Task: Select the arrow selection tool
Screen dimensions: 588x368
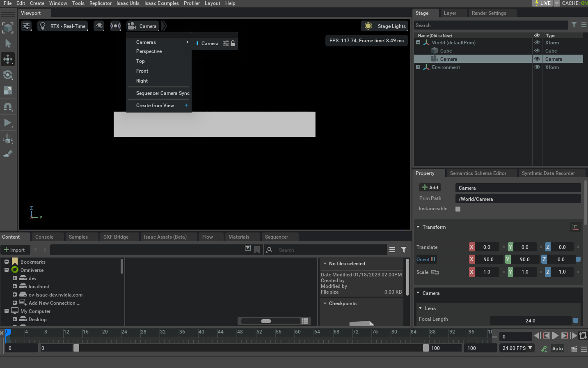Action: pyautogui.click(x=8, y=43)
